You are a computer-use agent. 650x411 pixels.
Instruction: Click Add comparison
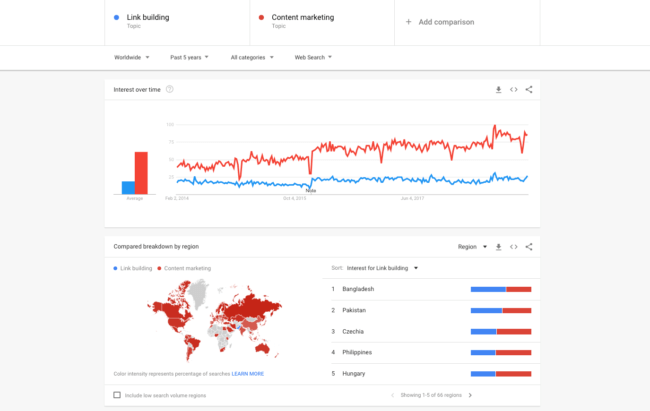pos(440,21)
